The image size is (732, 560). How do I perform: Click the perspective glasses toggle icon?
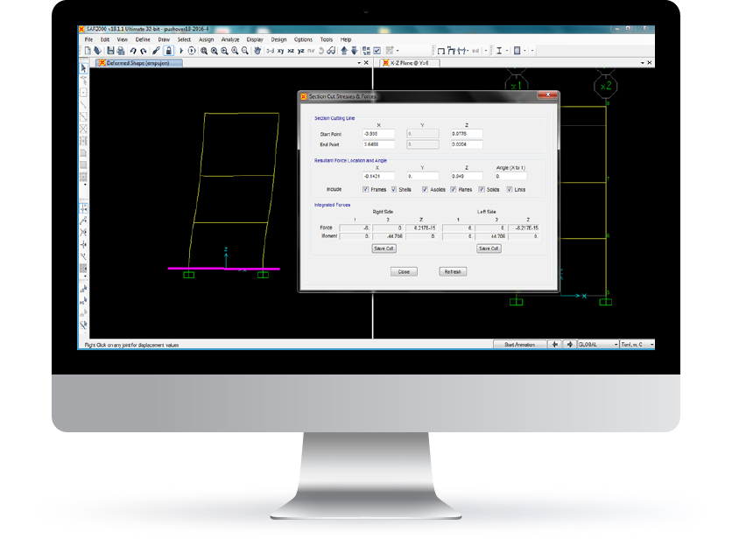click(x=332, y=51)
